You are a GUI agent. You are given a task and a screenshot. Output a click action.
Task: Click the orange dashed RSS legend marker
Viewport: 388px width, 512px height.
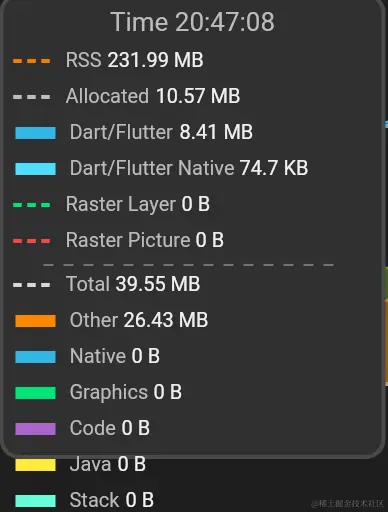(x=32, y=61)
